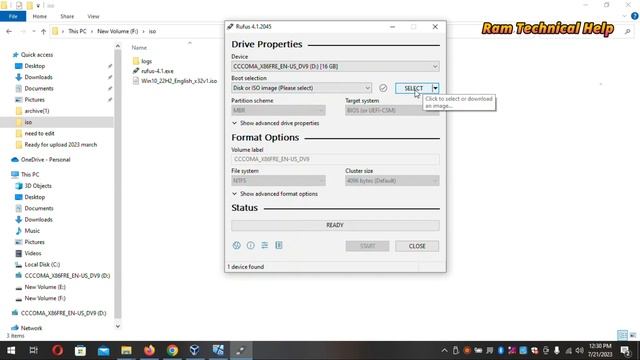This screenshot has height=360, width=640.
Task: Open the Target system dropdown
Action: [x=392, y=110]
